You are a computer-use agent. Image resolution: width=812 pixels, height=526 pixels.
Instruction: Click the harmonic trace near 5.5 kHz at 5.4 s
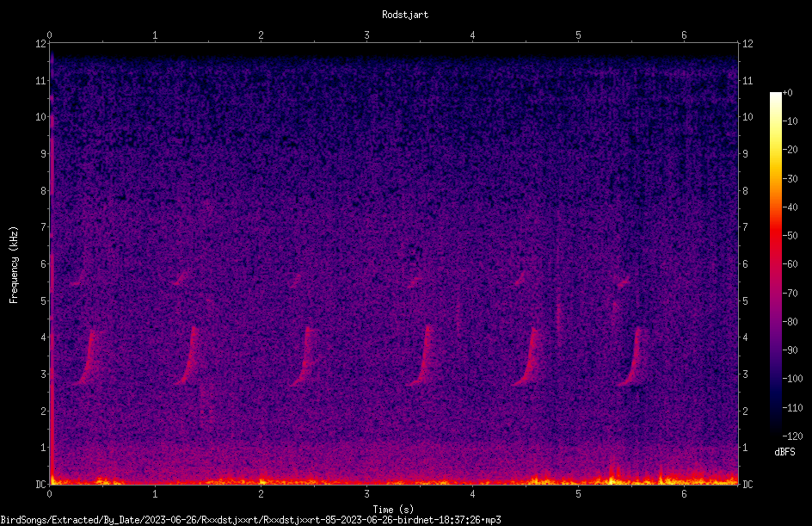coord(624,282)
